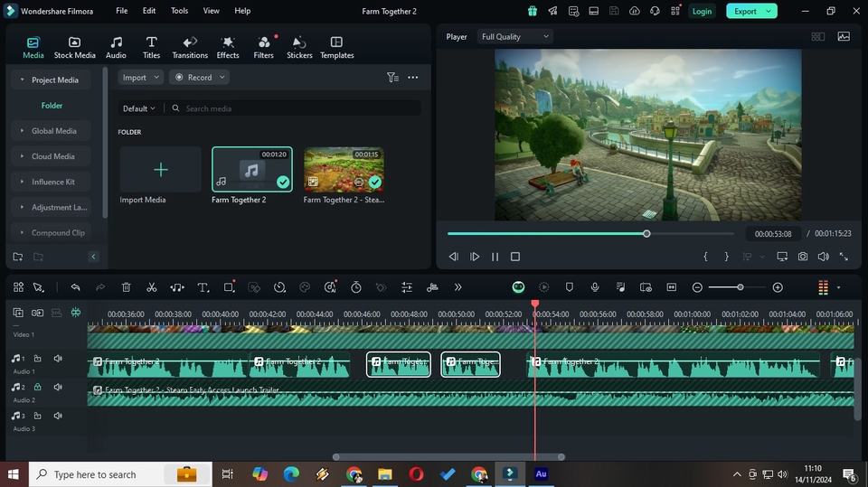
Task: Add a marker using the marker icon
Action: click(569, 287)
